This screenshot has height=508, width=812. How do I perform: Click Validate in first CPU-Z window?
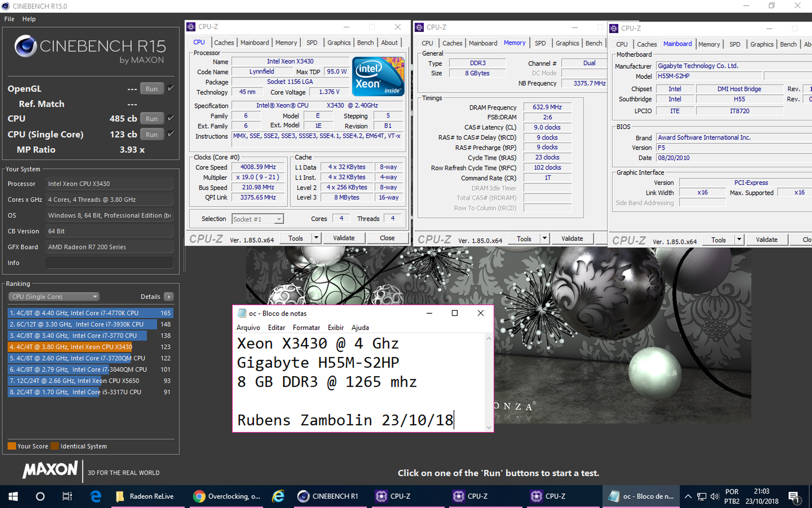[344, 238]
